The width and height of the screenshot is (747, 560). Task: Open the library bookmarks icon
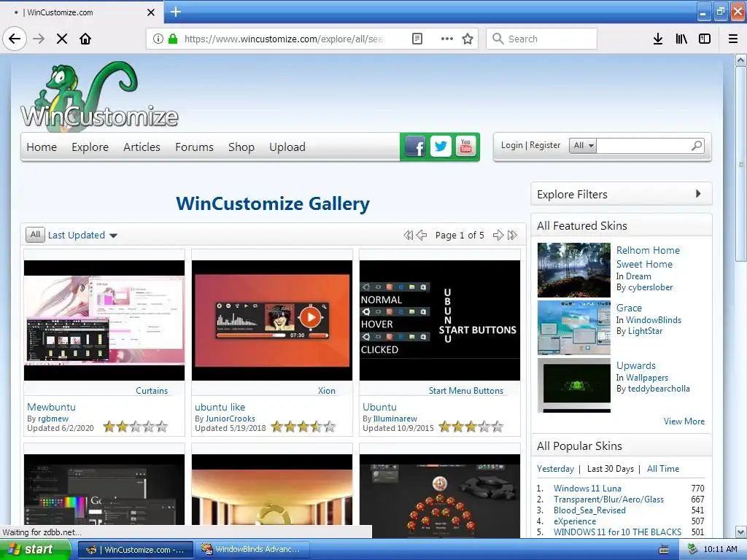click(681, 39)
